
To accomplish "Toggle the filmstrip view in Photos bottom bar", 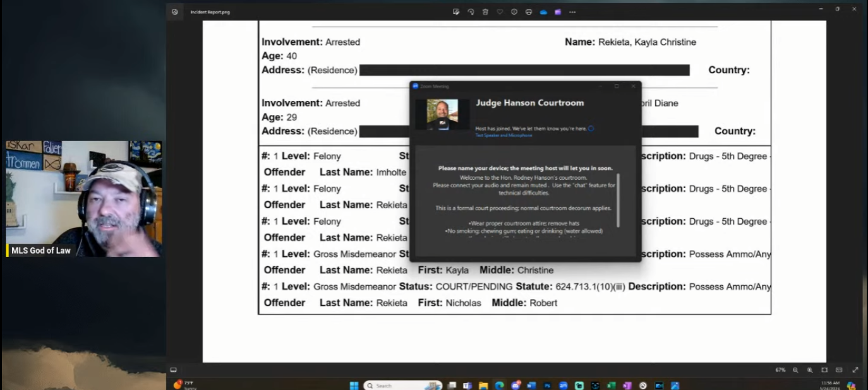I will pos(174,370).
